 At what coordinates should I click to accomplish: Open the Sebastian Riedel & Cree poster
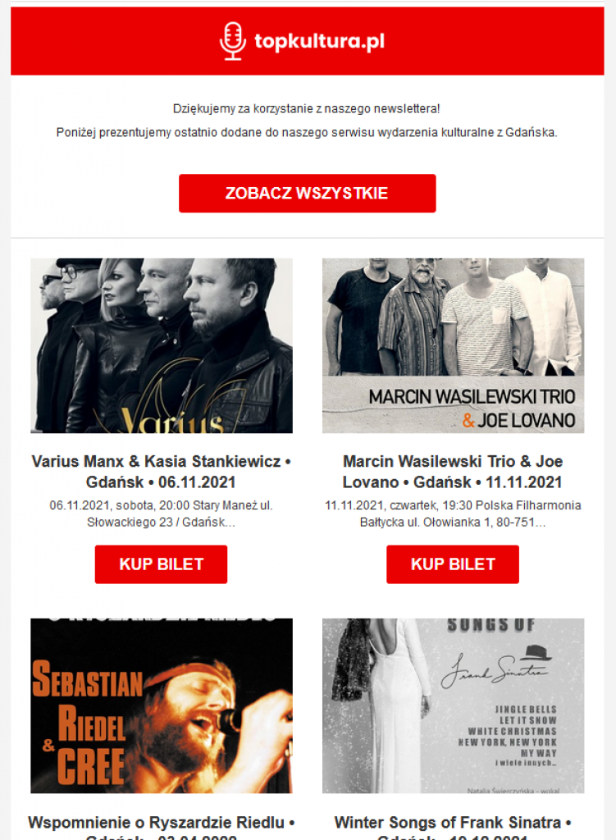point(162,705)
